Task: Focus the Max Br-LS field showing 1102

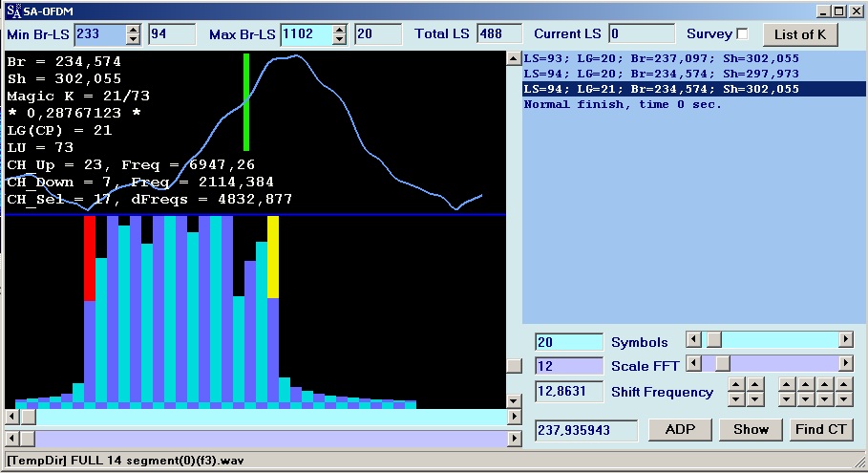Action: [x=307, y=34]
